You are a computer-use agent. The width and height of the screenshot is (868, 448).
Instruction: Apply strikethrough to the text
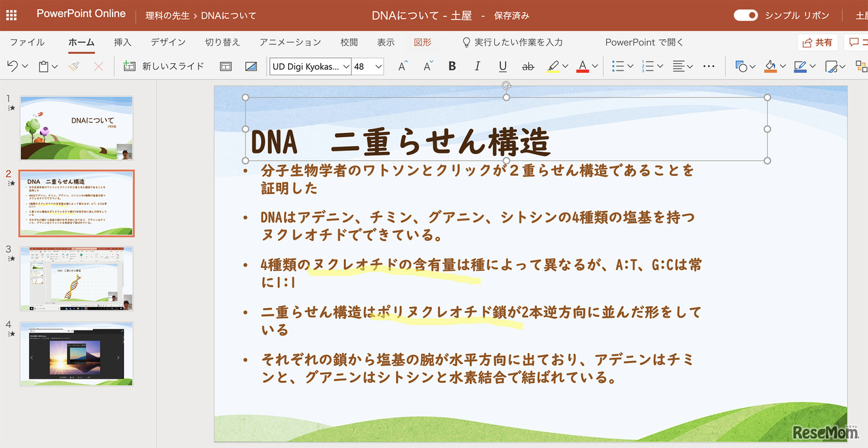coord(528,66)
